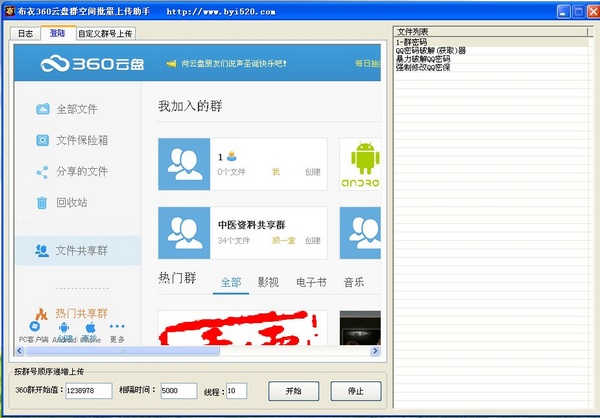Select the 电子书 hot groups tab

311,282
